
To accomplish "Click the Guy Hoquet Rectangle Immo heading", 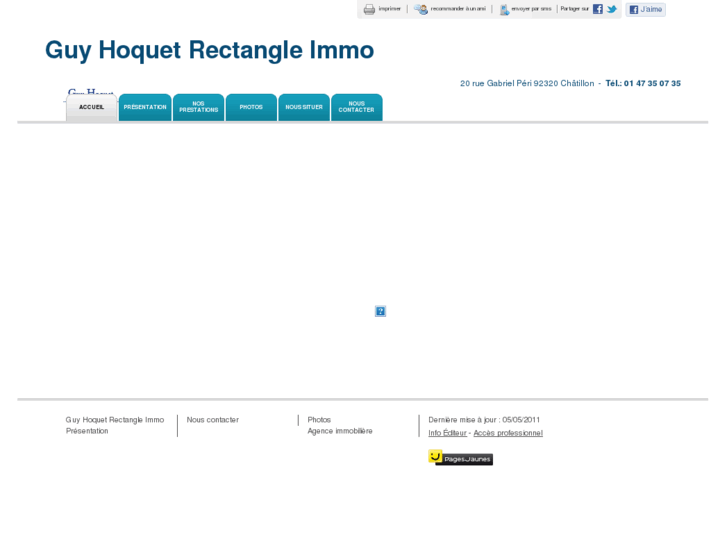I will coord(209,50).
